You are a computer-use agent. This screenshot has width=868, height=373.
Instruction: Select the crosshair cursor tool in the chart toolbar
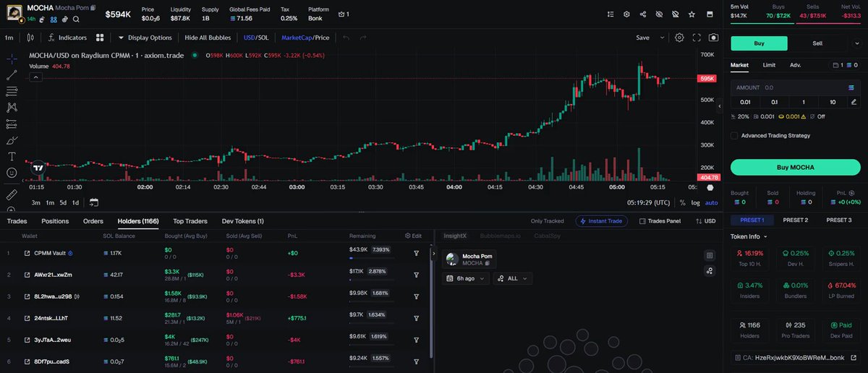[12, 59]
